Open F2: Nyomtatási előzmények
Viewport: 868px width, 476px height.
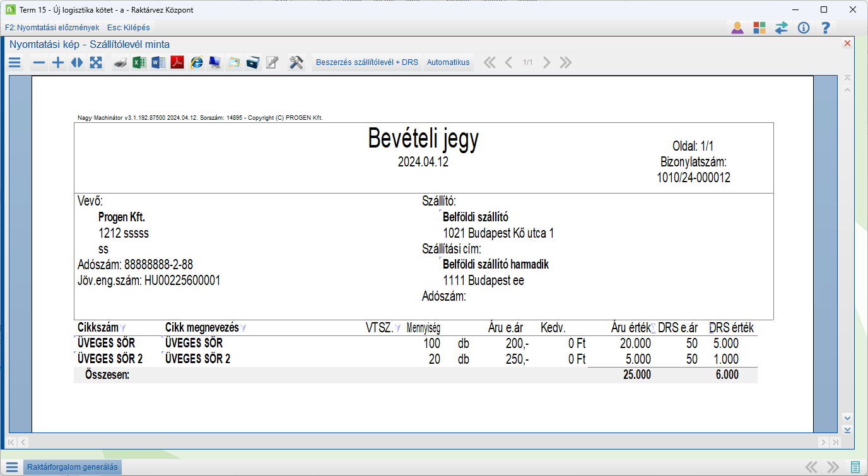point(52,28)
